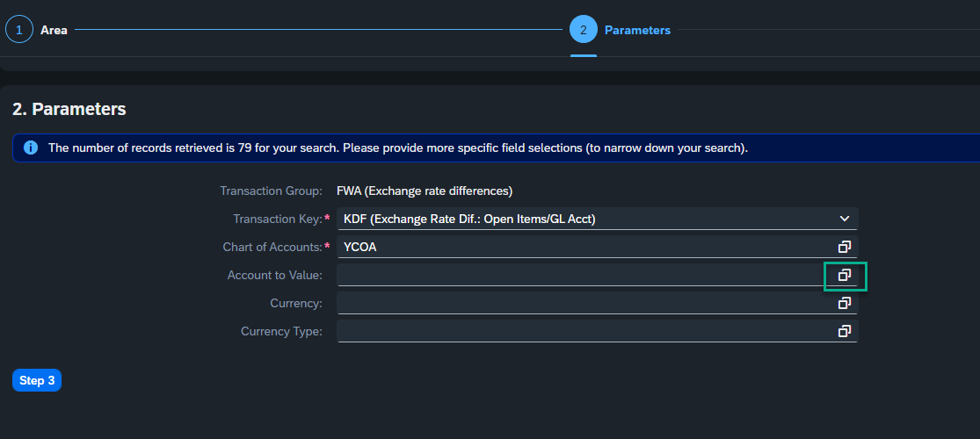Click the '2. Parameters' section heading
Image resolution: width=980 pixels, height=439 pixels.
(x=69, y=109)
